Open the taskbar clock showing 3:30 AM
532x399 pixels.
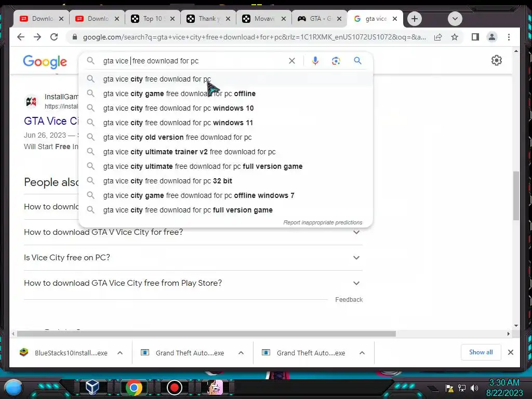pos(504,388)
